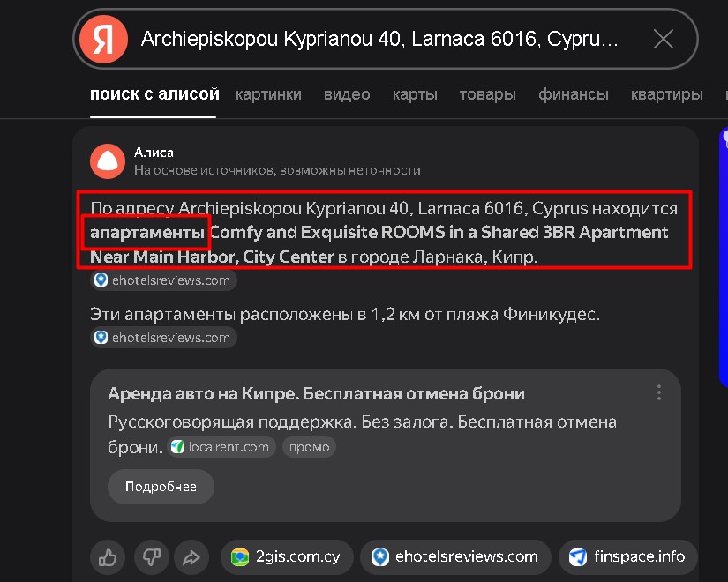Screen dimensions: 728x582
Task: Open the карты search tab
Action: [415, 93]
